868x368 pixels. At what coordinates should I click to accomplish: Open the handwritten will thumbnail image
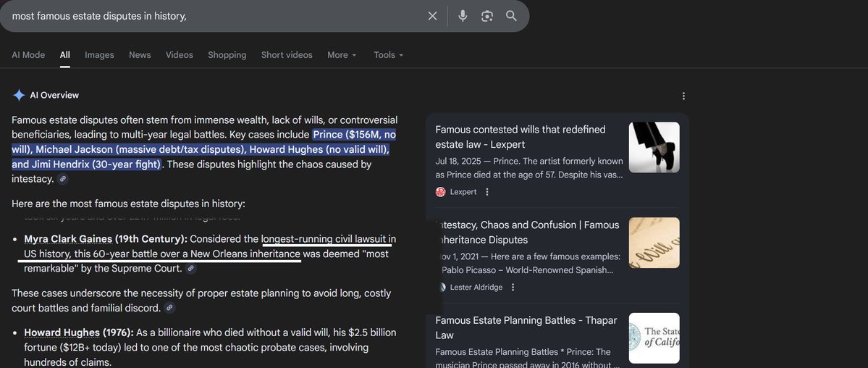click(x=654, y=243)
